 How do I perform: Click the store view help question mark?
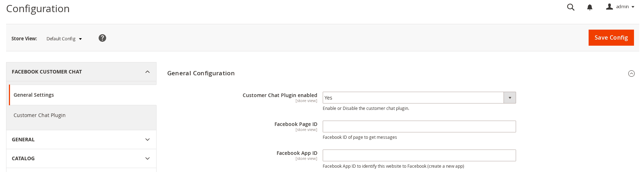102,38
